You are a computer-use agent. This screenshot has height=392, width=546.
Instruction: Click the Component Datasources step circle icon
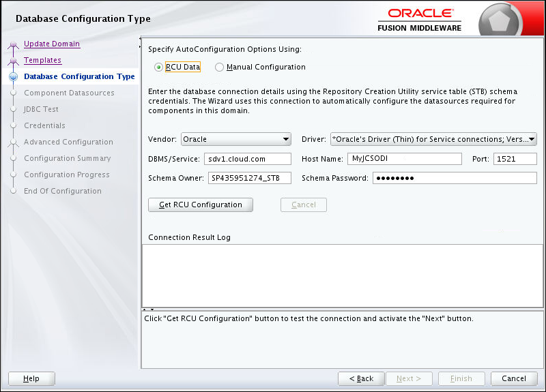(x=14, y=93)
